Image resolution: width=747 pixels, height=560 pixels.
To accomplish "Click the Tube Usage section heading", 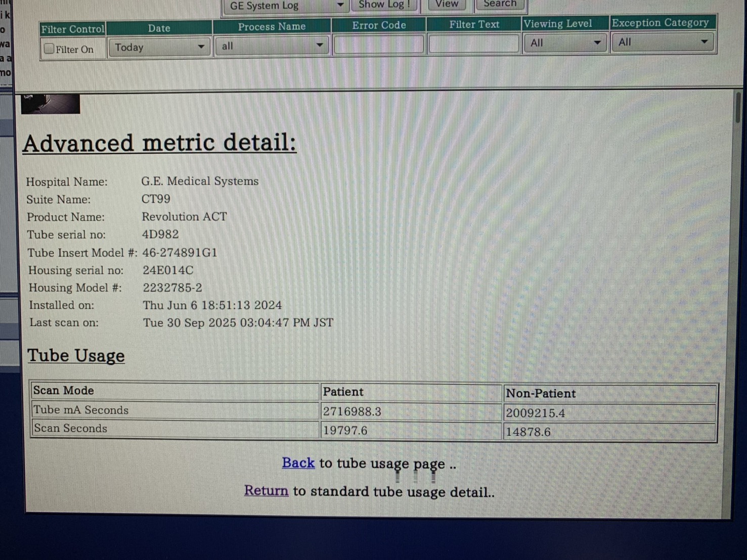I will pyautogui.click(x=76, y=355).
